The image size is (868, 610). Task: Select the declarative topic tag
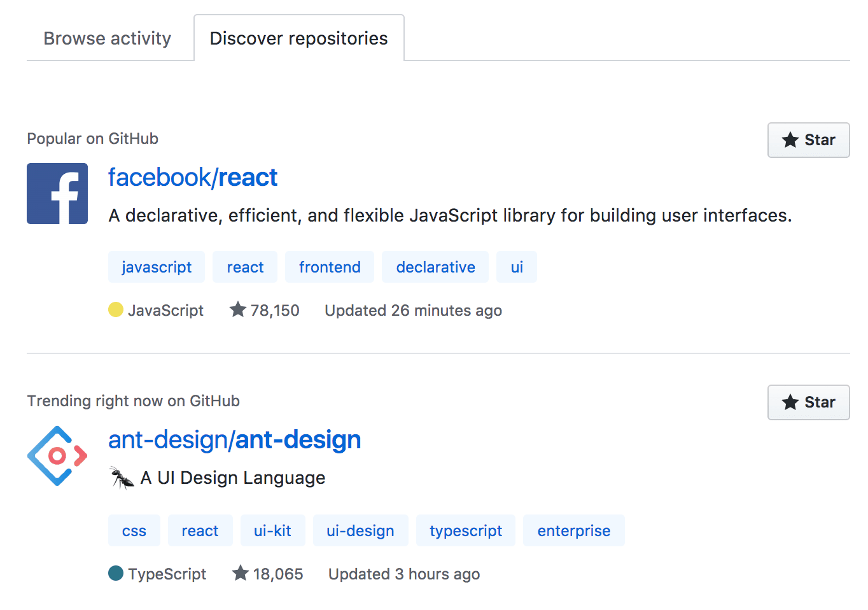coord(435,267)
